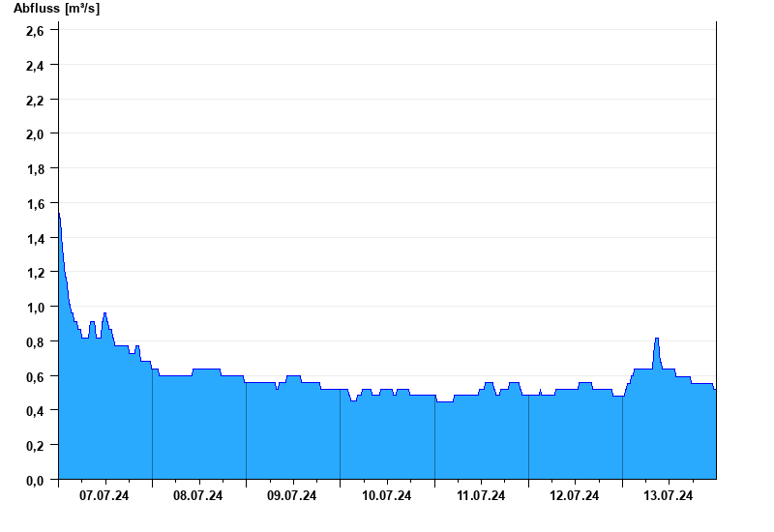The height and width of the screenshot is (532, 774).
Task: Click the Abfluss [m³/s] axis title
Action: coord(56,9)
